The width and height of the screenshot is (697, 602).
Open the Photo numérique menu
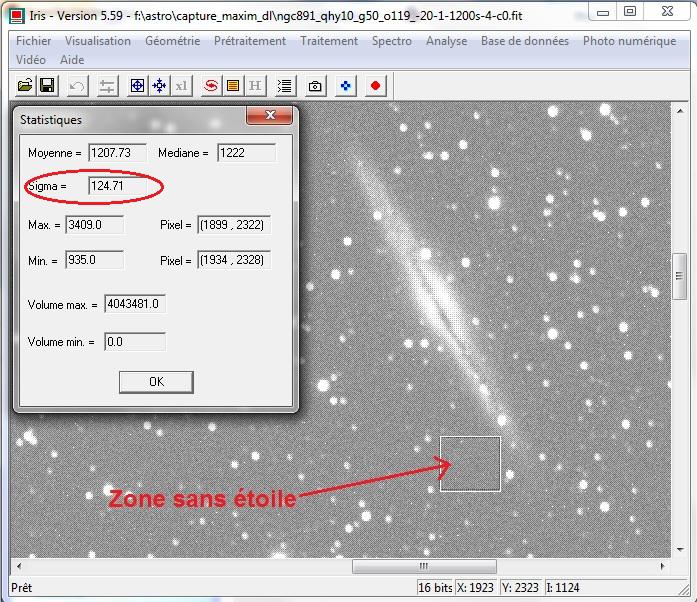click(x=629, y=41)
